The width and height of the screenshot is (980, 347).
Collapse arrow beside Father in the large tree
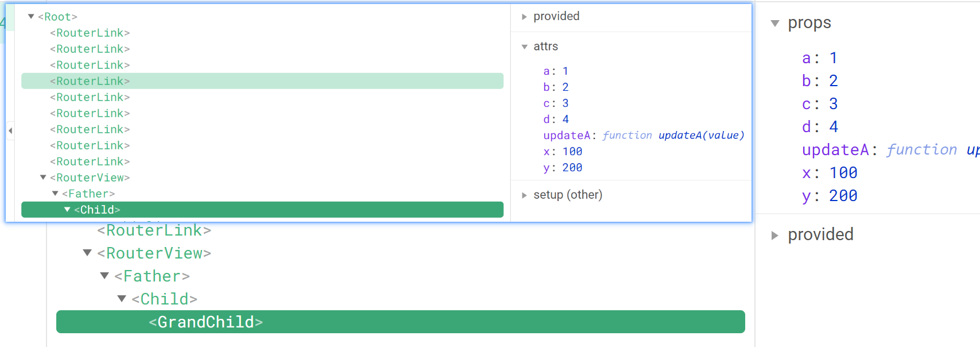pos(104,276)
